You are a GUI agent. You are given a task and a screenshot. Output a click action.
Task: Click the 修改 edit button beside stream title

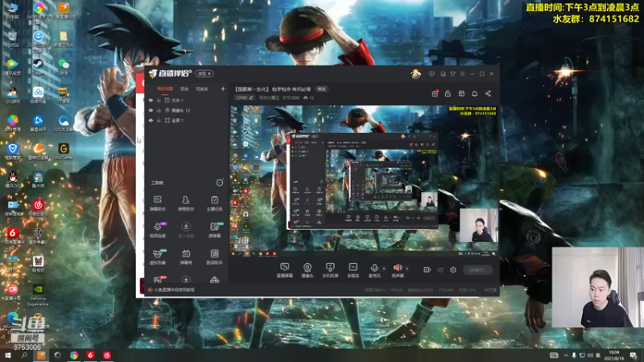tap(321, 89)
